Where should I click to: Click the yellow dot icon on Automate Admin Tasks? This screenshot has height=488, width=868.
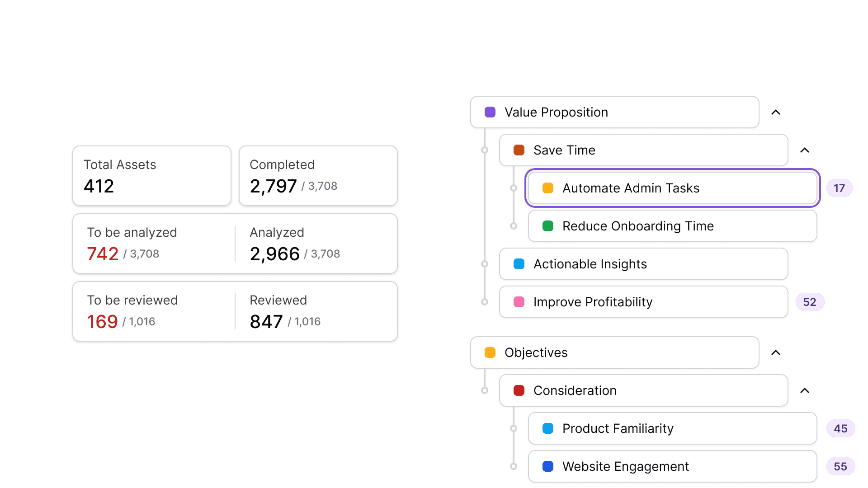(x=548, y=188)
